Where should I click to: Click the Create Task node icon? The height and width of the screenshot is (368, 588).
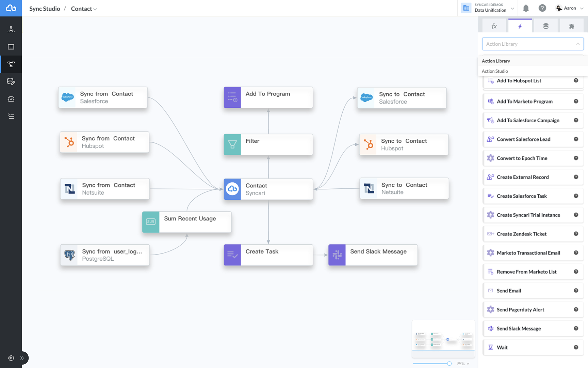point(232,255)
